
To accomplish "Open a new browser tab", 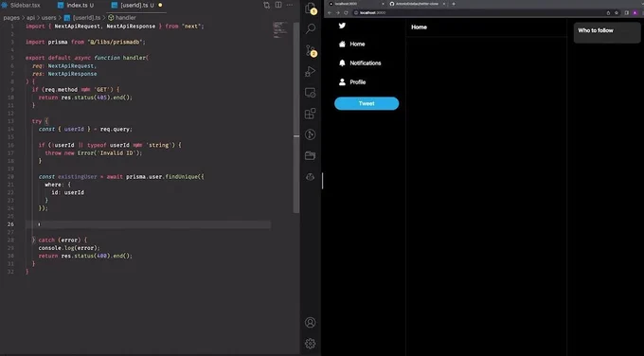I will 454,4.
